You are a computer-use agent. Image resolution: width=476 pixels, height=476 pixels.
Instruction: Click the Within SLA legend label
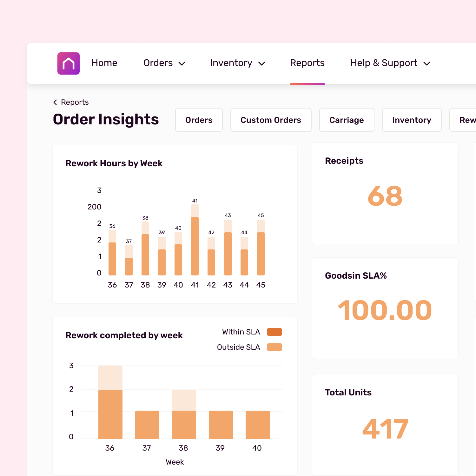tap(241, 332)
